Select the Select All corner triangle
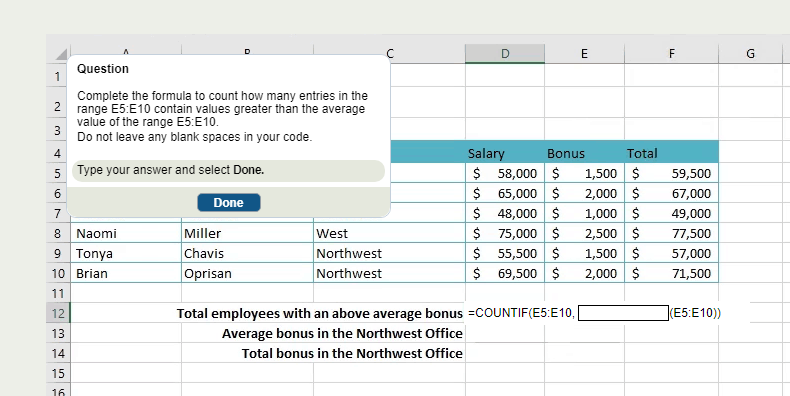Screen dimensions: 790x396 60,54
